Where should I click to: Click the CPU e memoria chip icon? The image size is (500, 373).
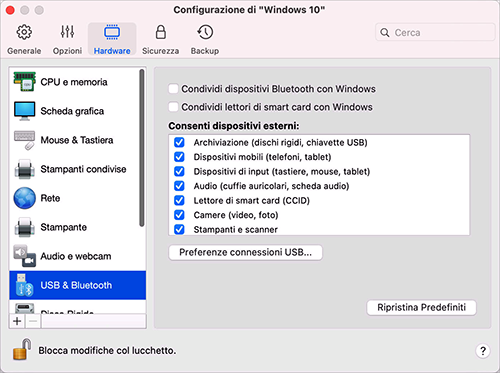coord(25,82)
